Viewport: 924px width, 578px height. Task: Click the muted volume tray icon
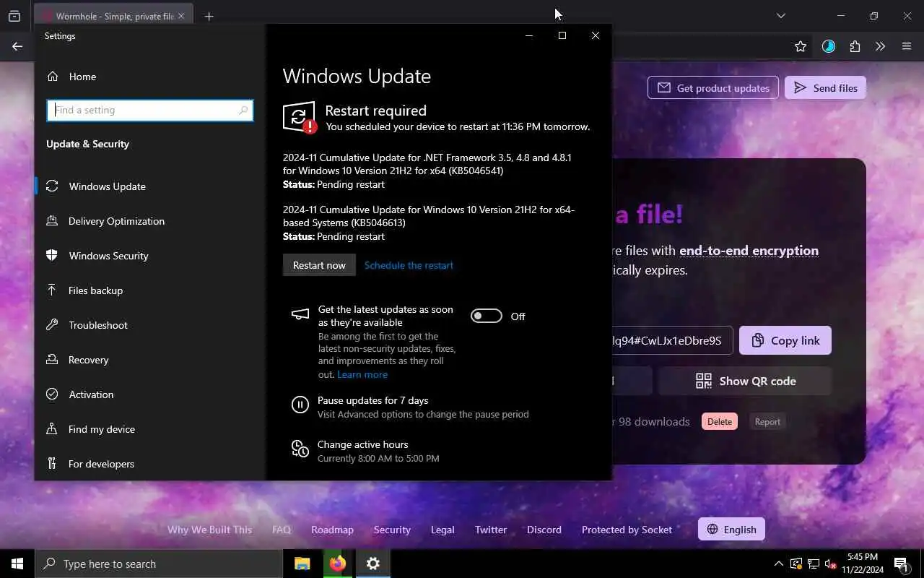[x=831, y=564]
